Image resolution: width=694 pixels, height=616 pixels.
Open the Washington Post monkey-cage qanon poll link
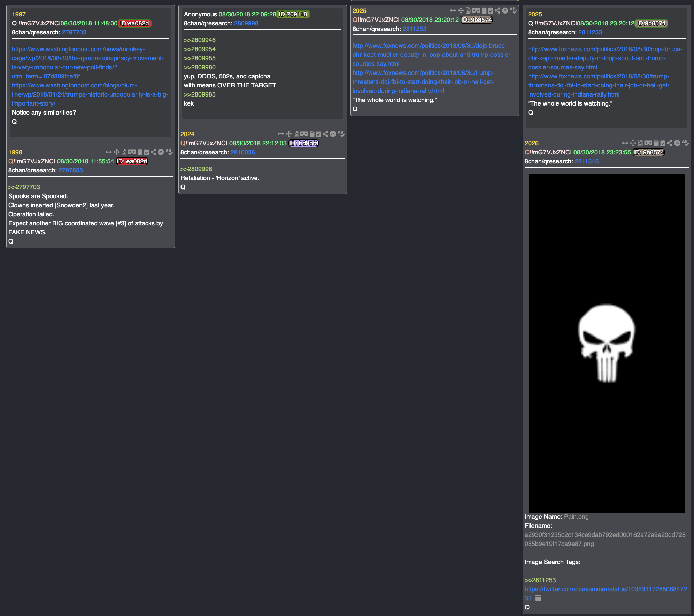[87, 63]
